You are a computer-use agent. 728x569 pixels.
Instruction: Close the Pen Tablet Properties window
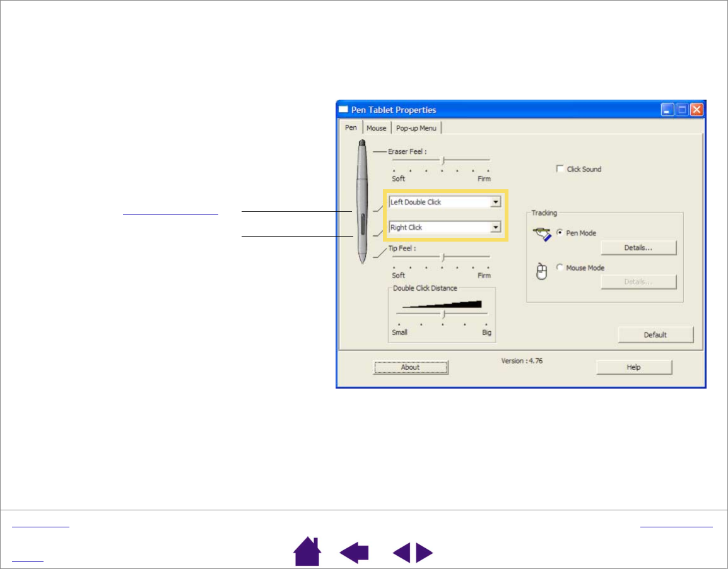point(697,110)
